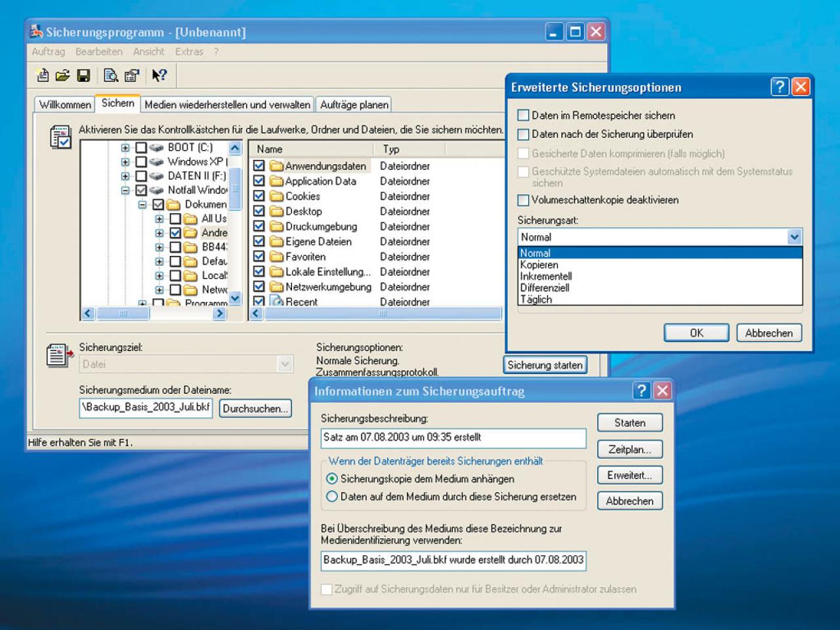The height and width of the screenshot is (630, 840).
Task: Click OK in Erweiterte Sicherungsoptionen
Action: coord(696,333)
